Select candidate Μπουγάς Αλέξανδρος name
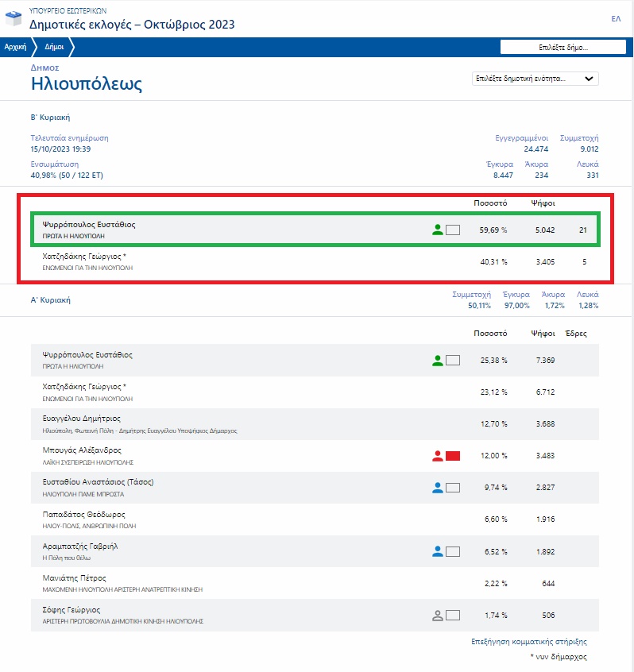The height and width of the screenshot is (672, 634). pos(82,450)
